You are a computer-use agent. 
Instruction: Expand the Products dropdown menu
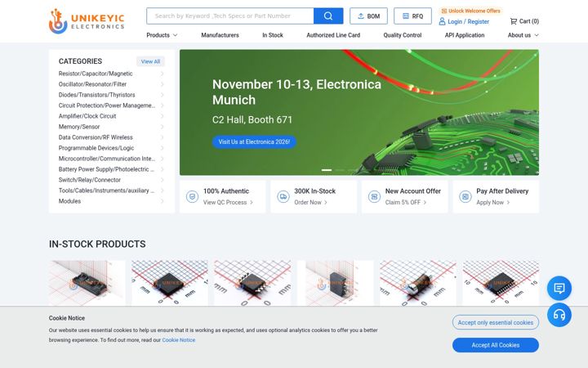(162, 35)
